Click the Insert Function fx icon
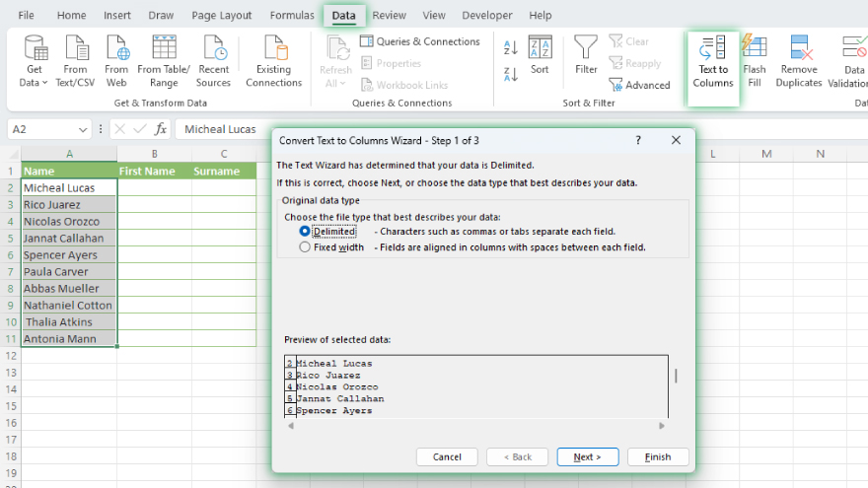Viewport: 868px width, 488px height. pos(161,129)
